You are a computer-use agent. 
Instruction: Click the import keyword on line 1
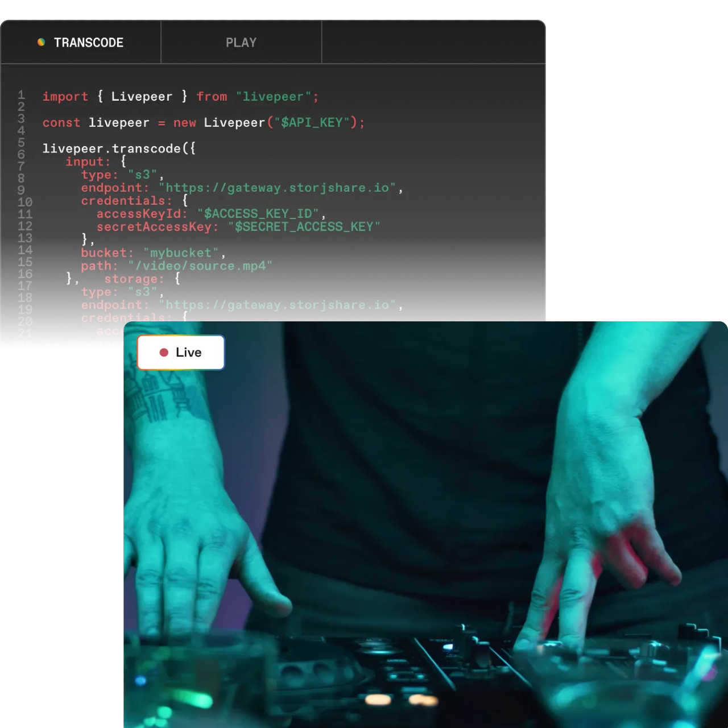coord(65,96)
